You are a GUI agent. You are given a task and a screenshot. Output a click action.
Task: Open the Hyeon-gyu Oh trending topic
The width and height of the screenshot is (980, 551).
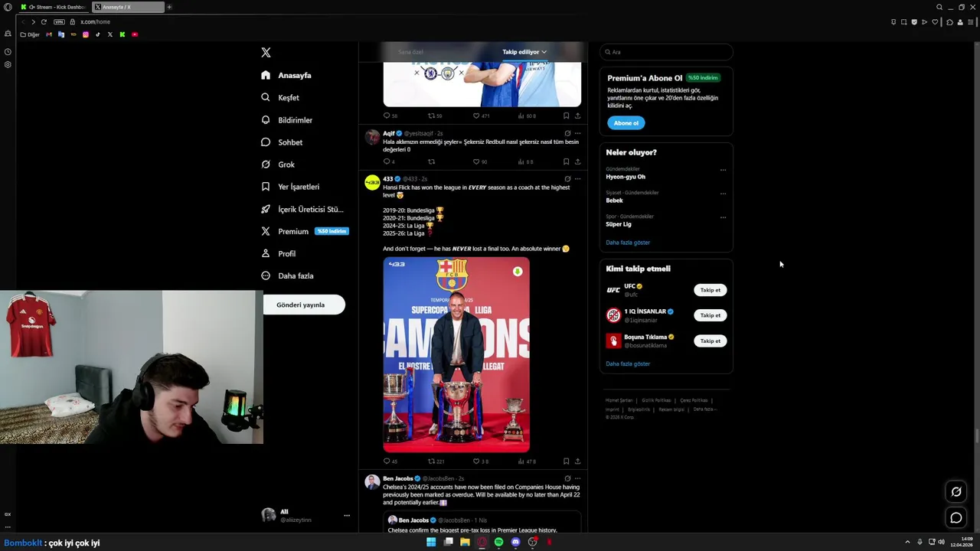click(626, 177)
